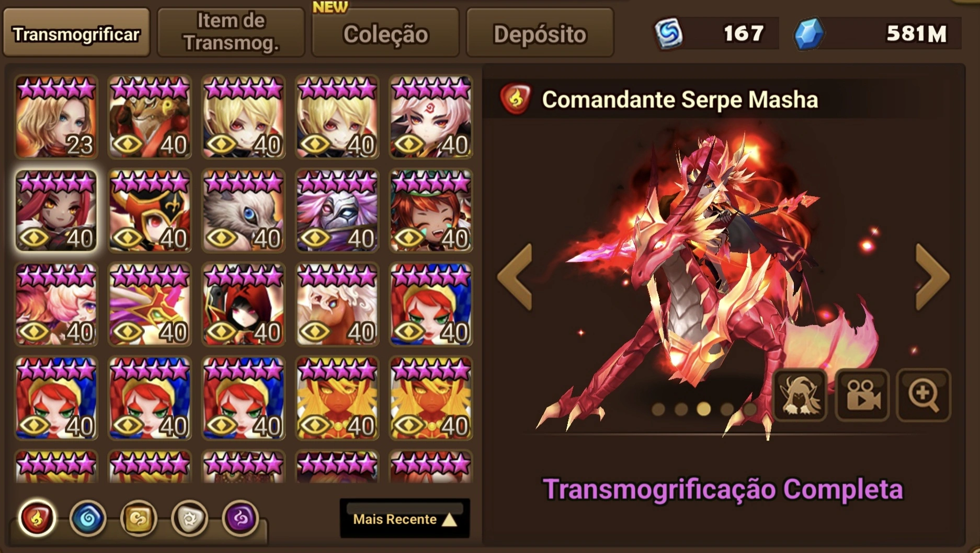This screenshot has height=553, width=980.
Task: Switch to the Coleção tab
Action: pyautogui.click(x=385, y=33)
